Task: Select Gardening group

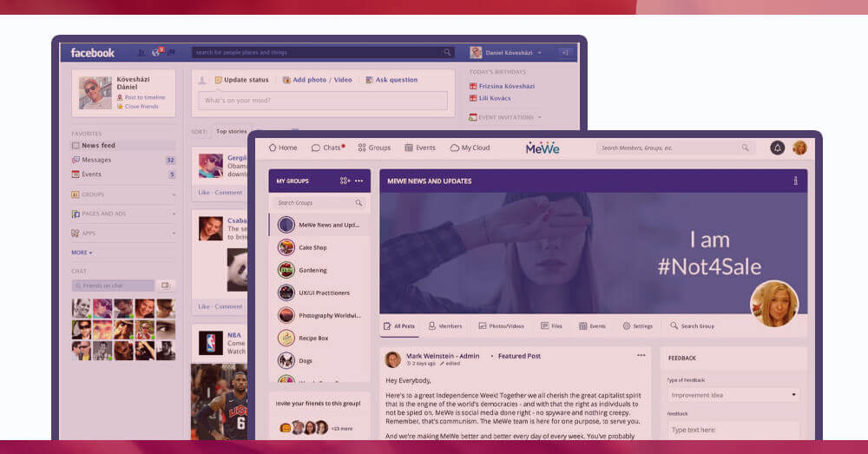Action: click(319, 270)
